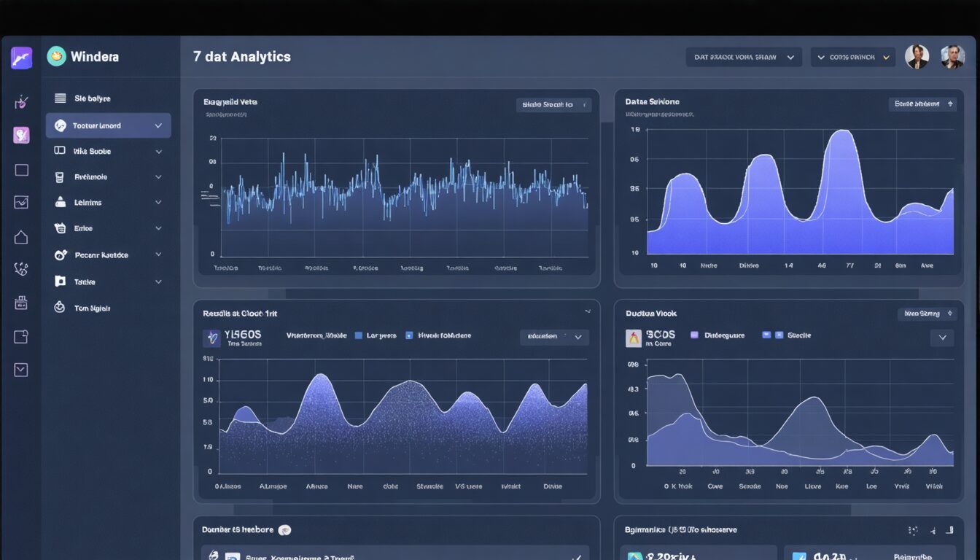
Task: Open the Letnims menu item
Action: pos(108,203)
